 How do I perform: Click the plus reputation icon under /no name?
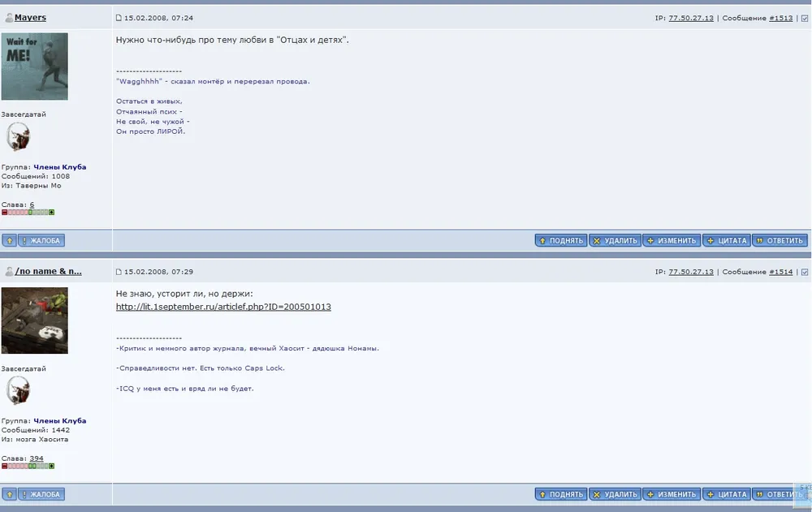(52, 467)
